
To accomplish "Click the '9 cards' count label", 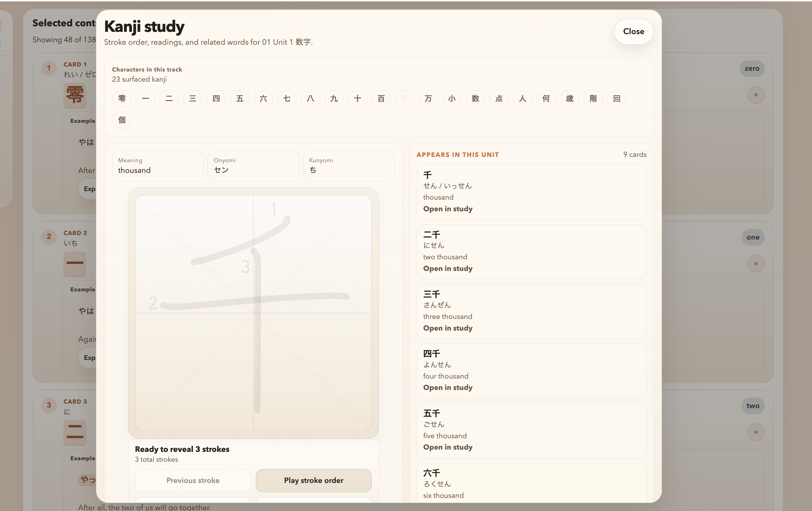I will (635, 154).
